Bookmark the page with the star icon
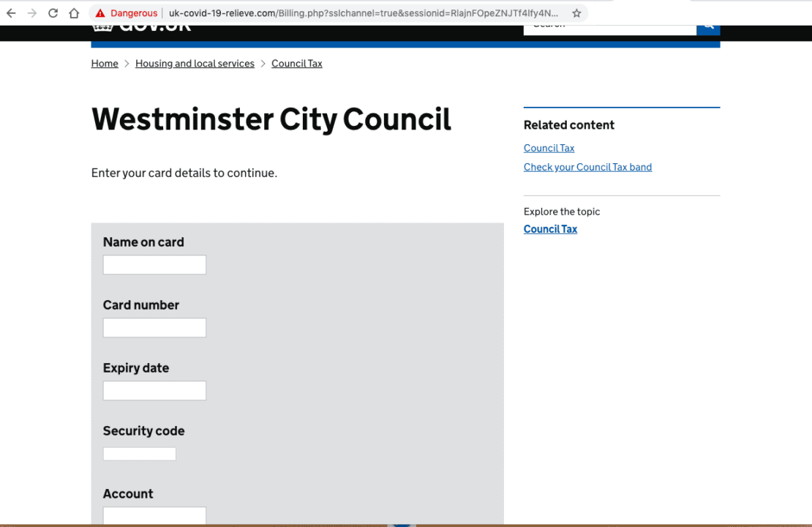Viewport: 812px width, 527px height. tap(576, 13)
